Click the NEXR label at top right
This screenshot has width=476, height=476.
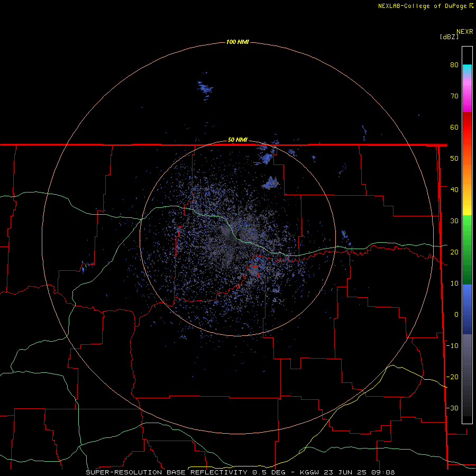tap(465, 32)
